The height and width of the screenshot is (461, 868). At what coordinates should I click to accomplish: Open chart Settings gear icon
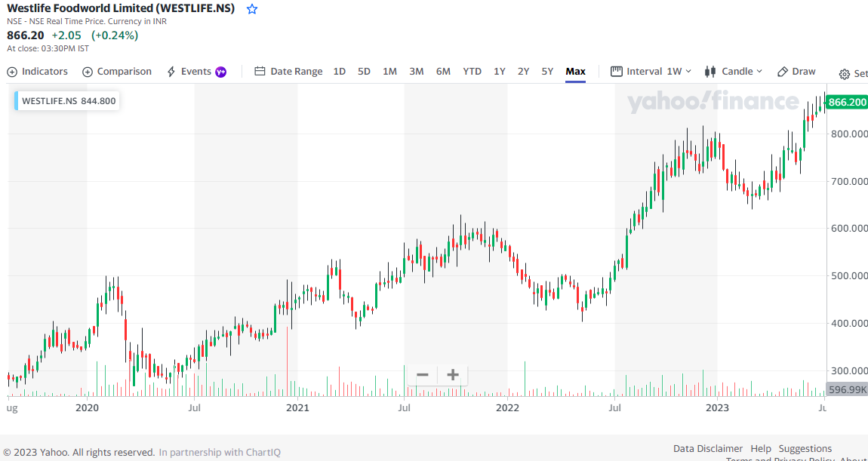(x=844, y=74)
